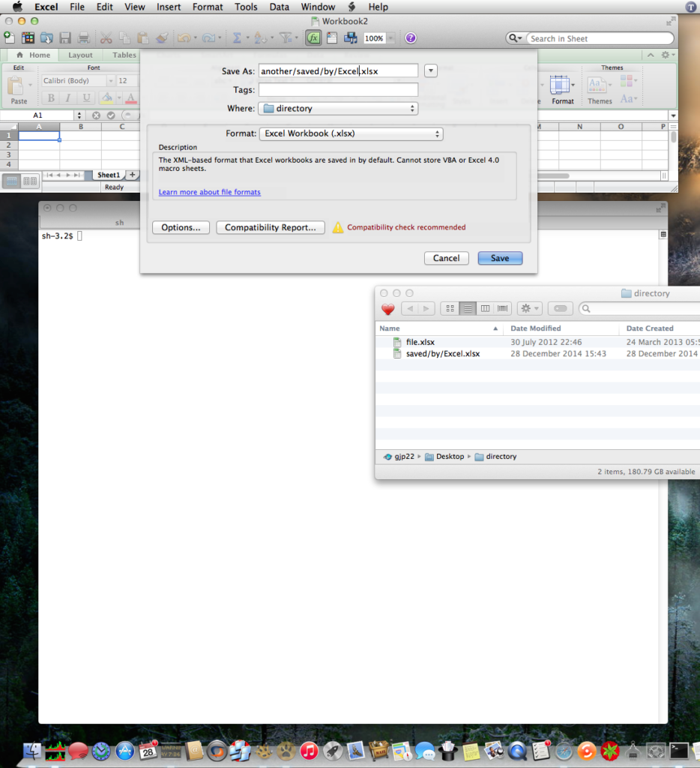Open the Finder action gear dropdown
Viewport: 700px width, 768px height.
coord(530,308)
